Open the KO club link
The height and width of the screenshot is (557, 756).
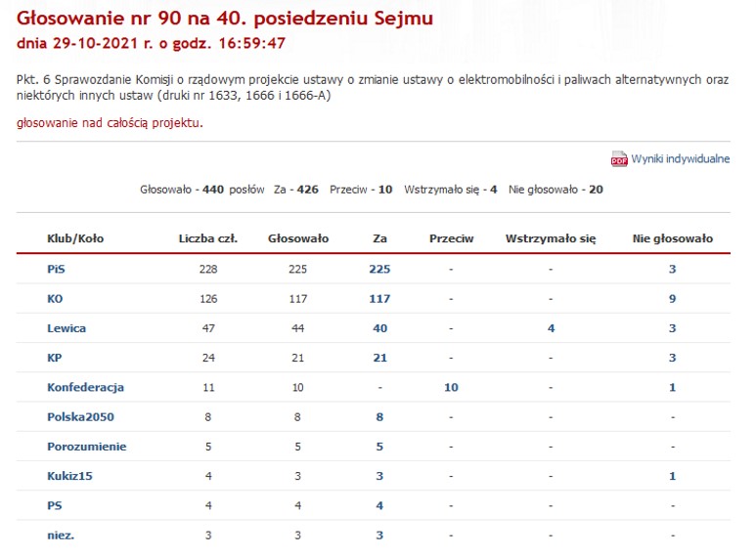click(55, 299)
